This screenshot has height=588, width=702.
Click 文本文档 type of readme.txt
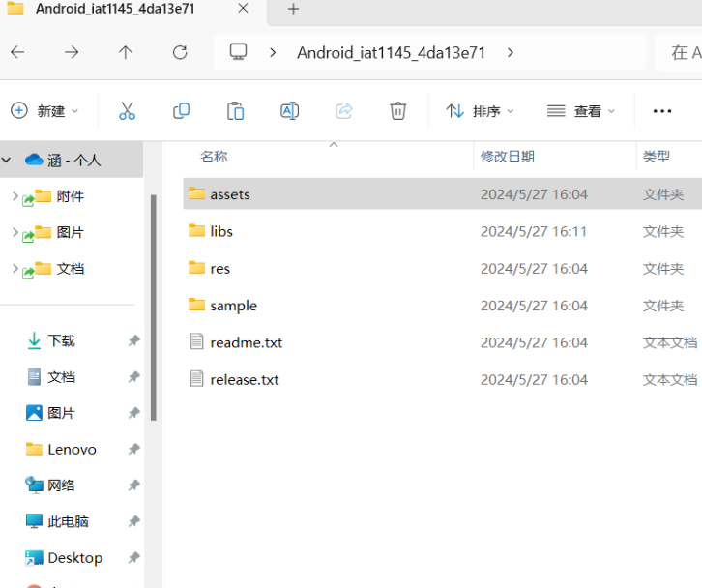tap(670, 342)
